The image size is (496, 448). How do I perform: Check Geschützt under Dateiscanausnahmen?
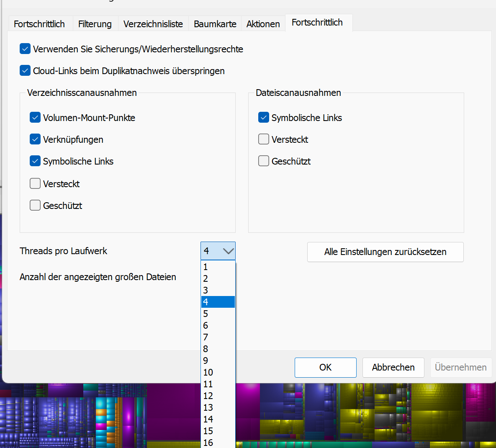[264, 161]
